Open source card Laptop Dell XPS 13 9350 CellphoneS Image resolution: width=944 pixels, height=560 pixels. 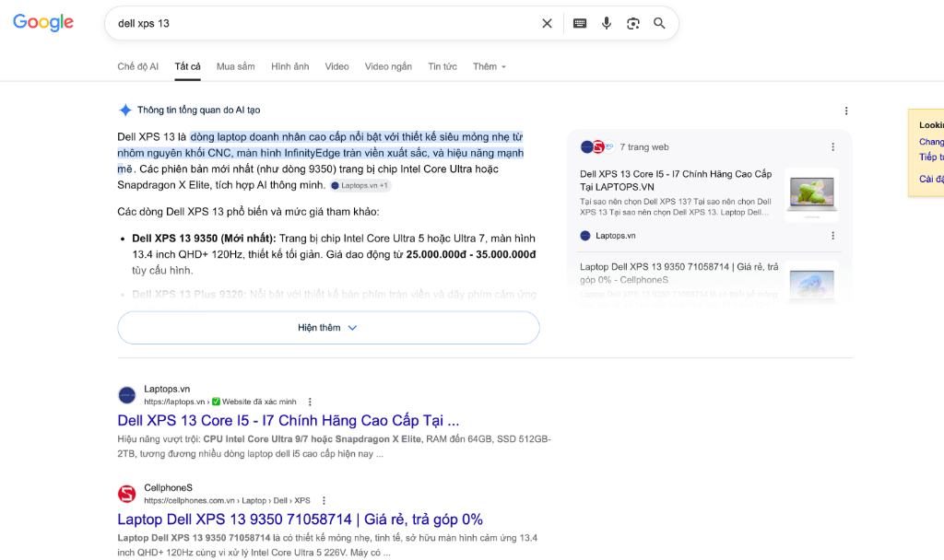(678, 273)
